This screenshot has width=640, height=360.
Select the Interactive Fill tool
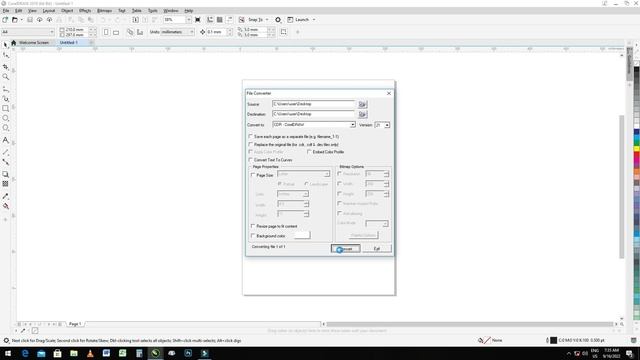[x=6, y=207]
